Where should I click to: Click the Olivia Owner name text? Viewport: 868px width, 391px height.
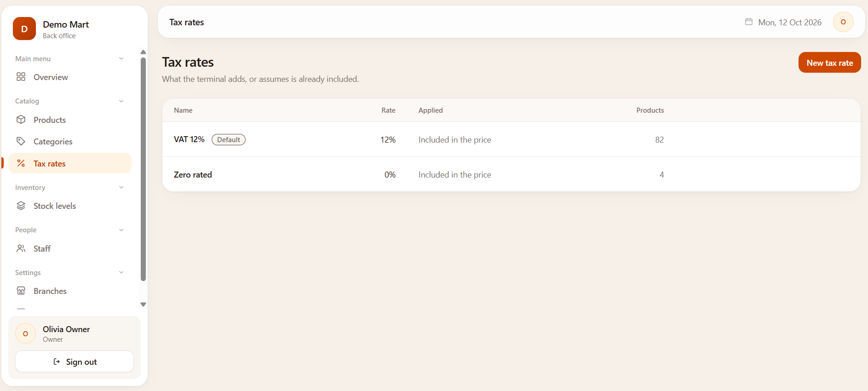66,329
